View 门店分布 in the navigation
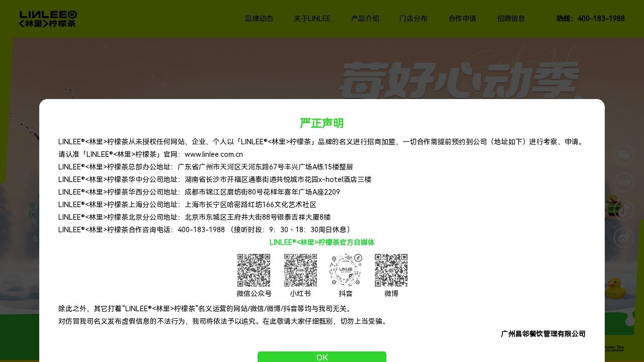Viewport: 644px width, 362px height. pyautogui.click(x=414, y=19)
